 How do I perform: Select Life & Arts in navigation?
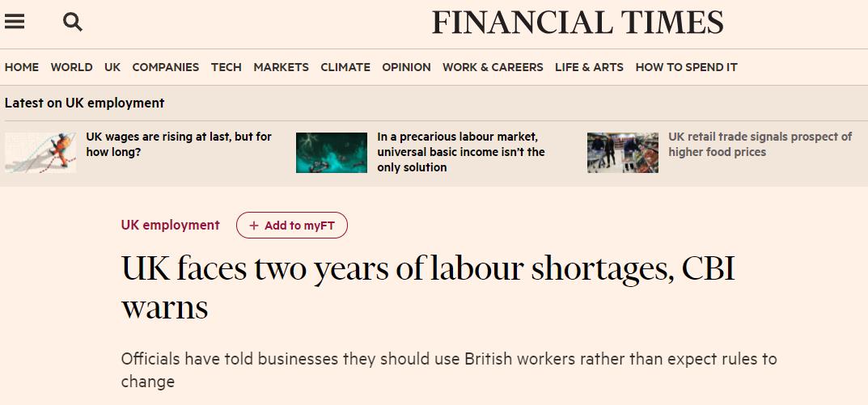589,67
